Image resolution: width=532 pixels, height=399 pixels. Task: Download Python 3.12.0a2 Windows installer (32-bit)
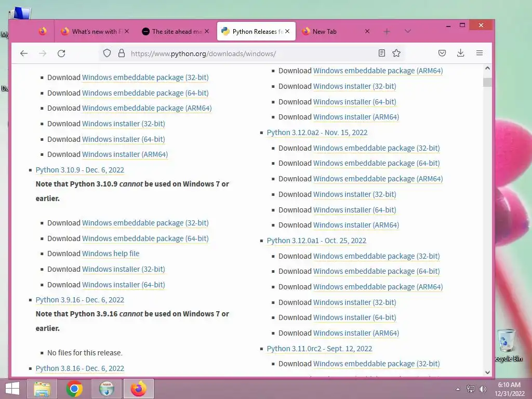point(354,194)
